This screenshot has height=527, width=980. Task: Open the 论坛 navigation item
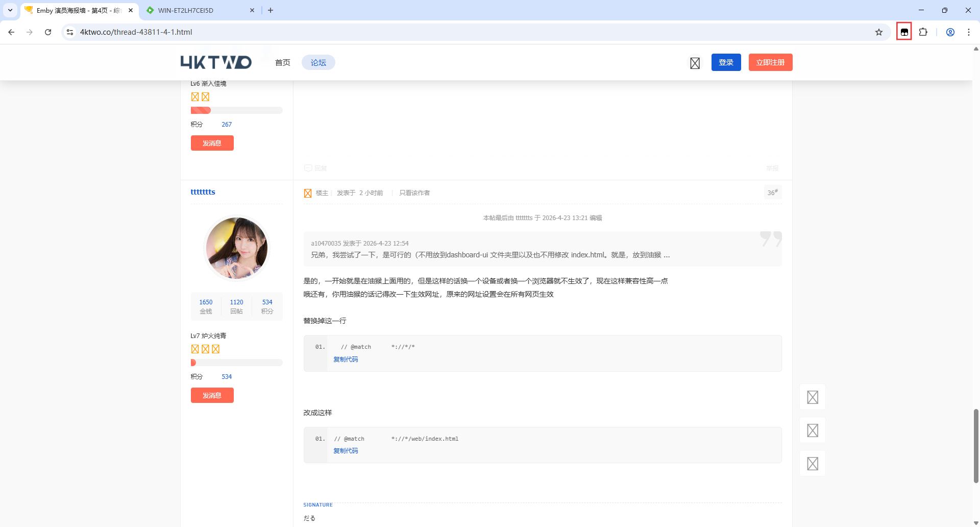pos(318,62)
